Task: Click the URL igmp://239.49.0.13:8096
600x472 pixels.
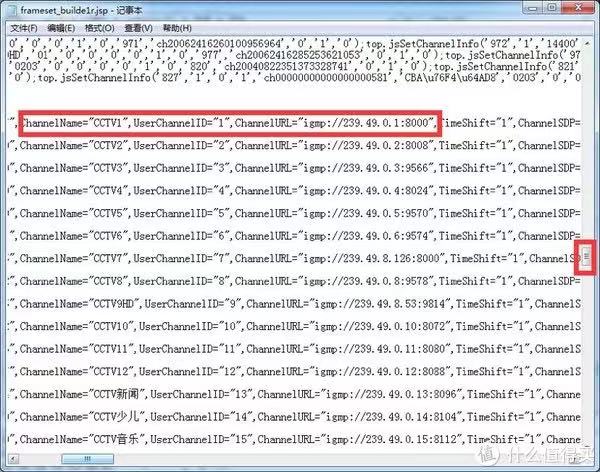Action: 391,394
